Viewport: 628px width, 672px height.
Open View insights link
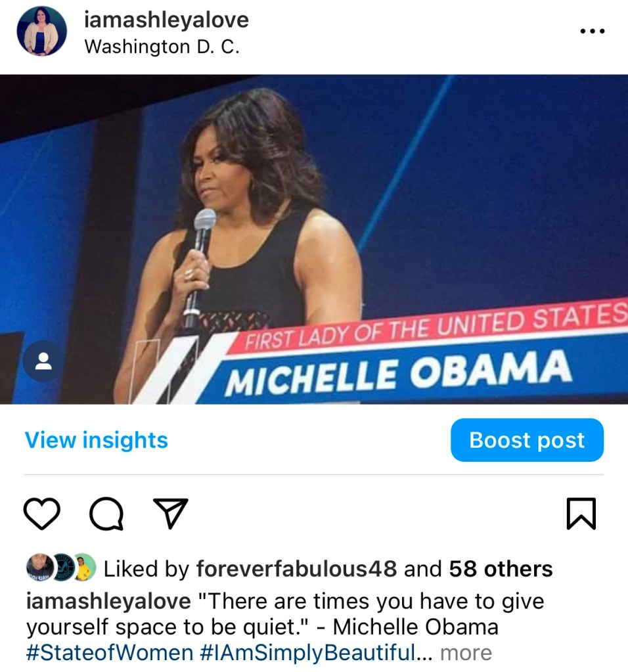pos(97,440)
